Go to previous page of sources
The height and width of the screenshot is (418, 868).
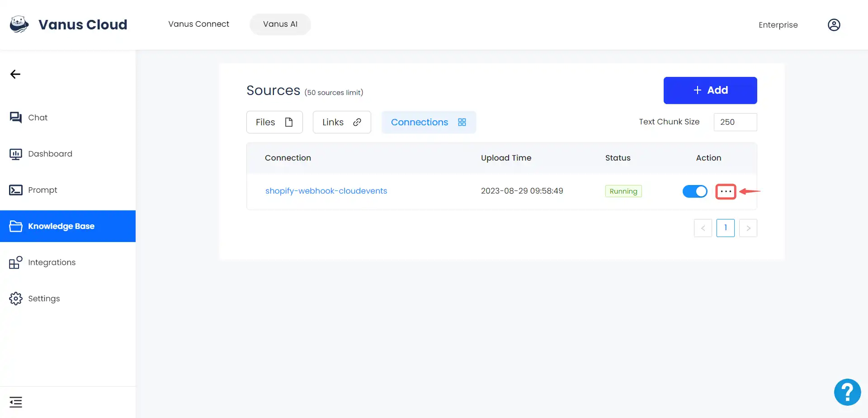tap(703, 228)
